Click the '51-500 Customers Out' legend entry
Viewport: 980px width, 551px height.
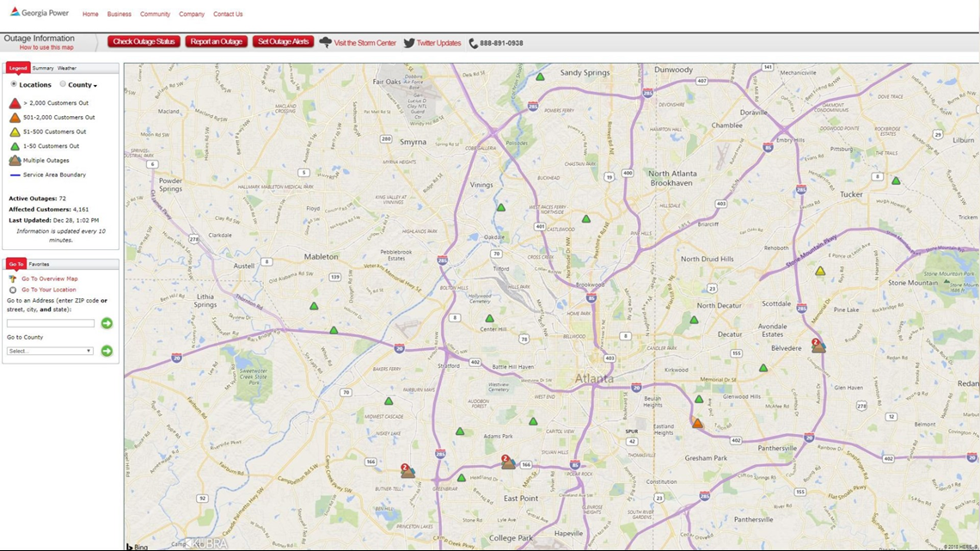(x=47, y=132)
